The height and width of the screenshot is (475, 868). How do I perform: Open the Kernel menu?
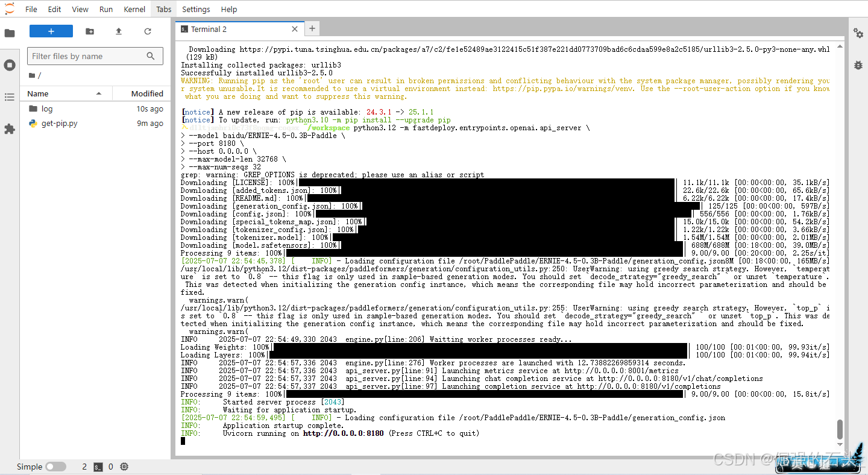click(x=134, y=9)
